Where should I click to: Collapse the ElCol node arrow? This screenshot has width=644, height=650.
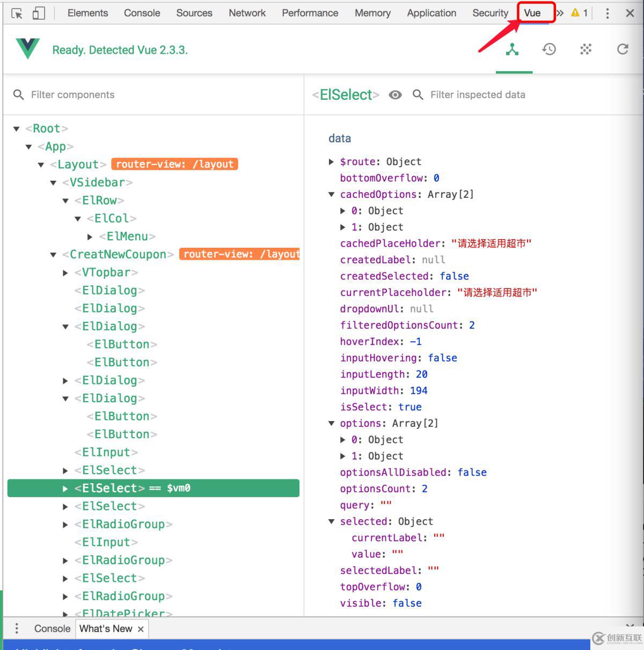[78, 219]
